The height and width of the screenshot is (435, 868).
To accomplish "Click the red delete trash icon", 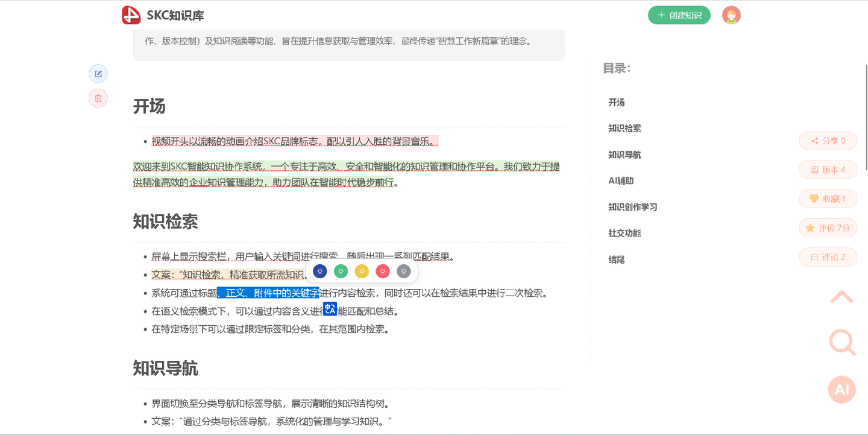I will coord(98,98).
